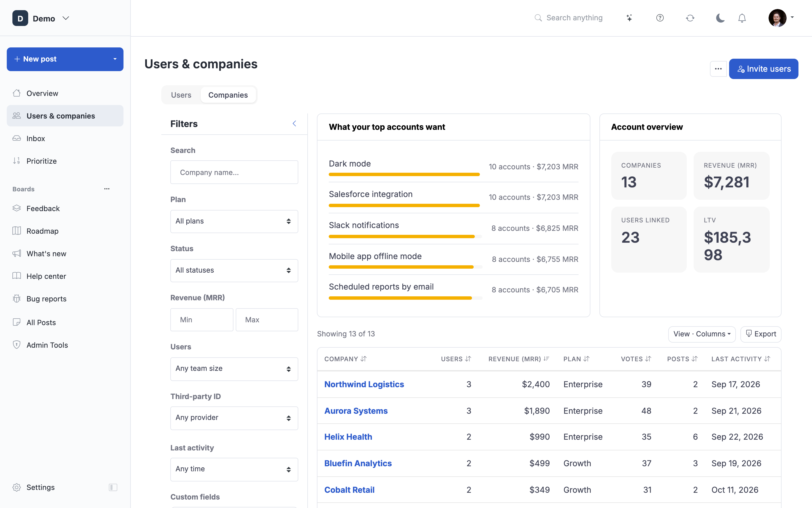Sort the table by Users column
Image resolution: width=812 pixels, height=508 pixels.
point(456,359)
